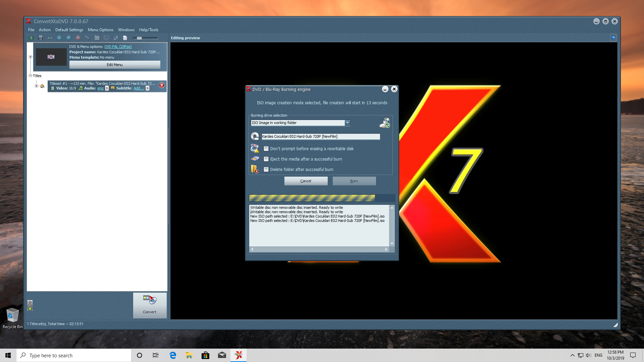Click the Edit Menu button
This screenshot has width=644, height=362.
[x=115, y=65]
